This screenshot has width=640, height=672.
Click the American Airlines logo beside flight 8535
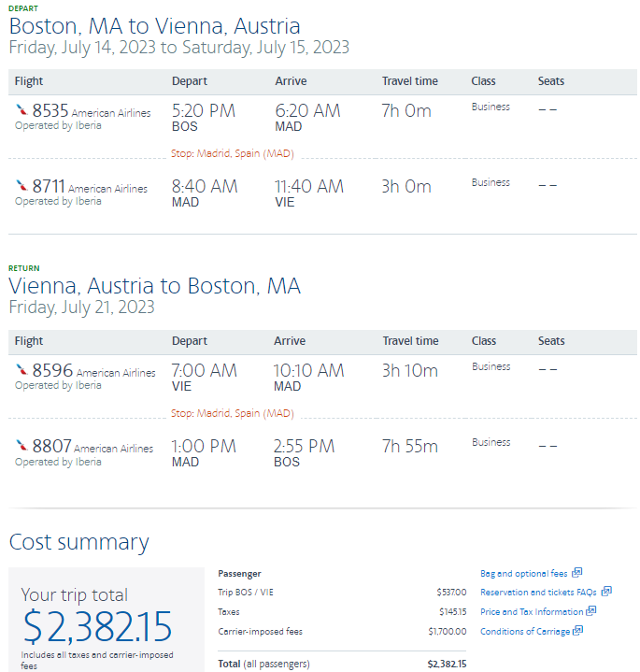pos(21,110)
